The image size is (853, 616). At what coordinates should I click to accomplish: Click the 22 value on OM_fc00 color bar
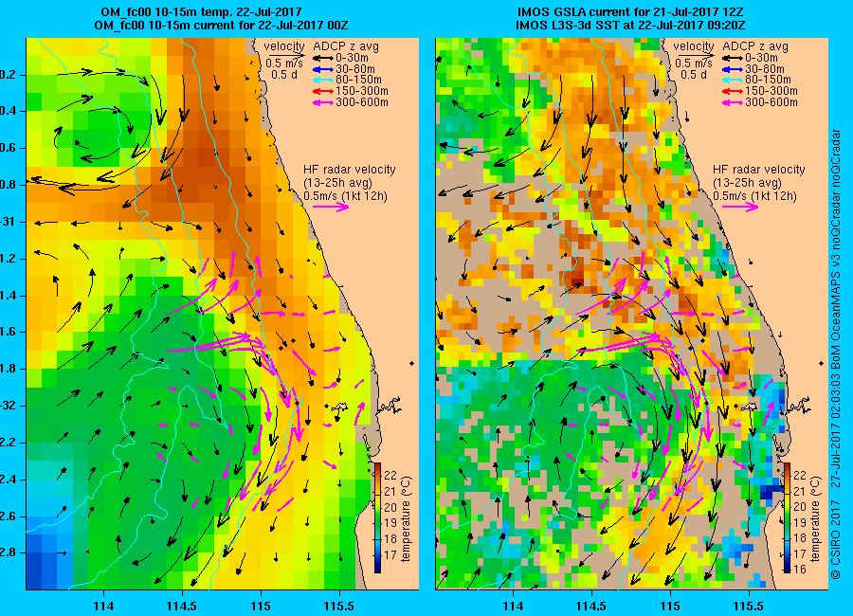click(390, 475)
